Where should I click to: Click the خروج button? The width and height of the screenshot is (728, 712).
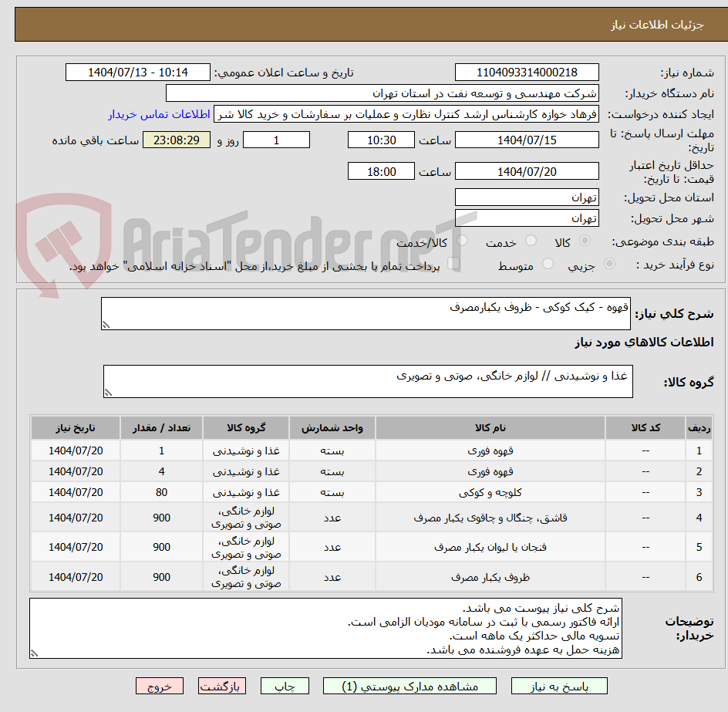coord(159,686)
